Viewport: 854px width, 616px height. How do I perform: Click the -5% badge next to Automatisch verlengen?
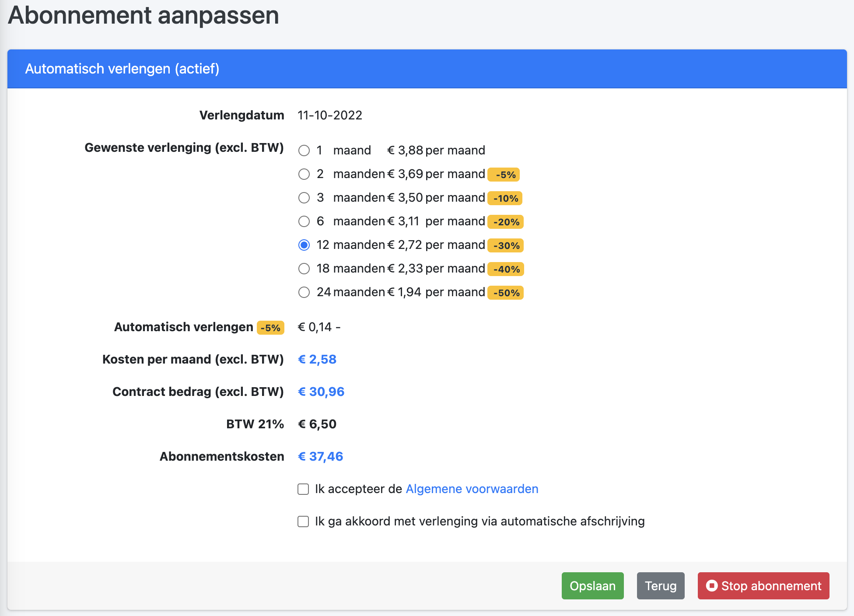[270, 328]
